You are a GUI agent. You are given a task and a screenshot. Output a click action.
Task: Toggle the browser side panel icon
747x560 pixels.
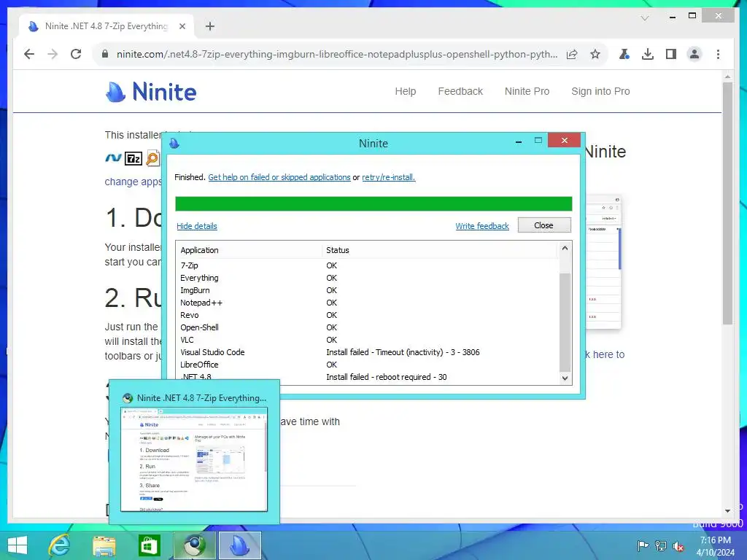point(671,54)
